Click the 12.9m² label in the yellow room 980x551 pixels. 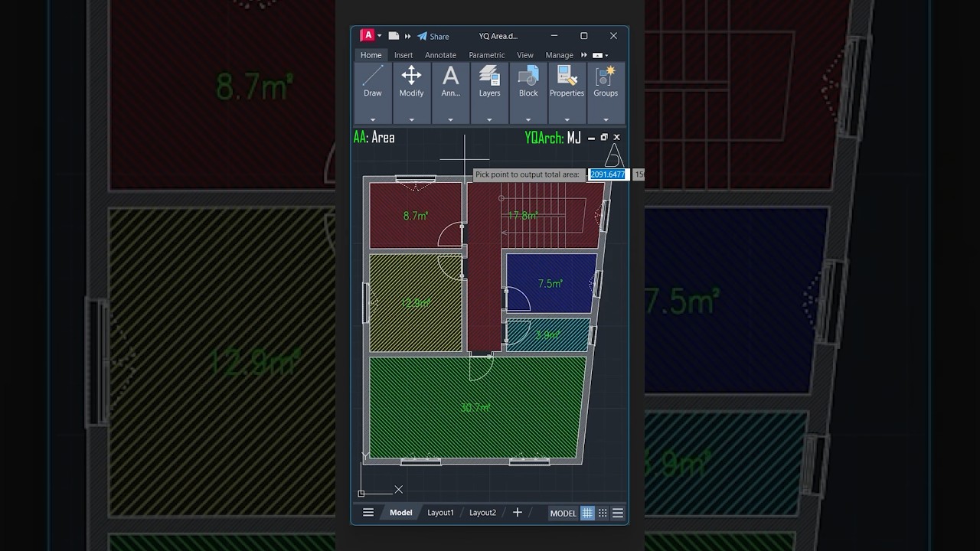point(416,303)
